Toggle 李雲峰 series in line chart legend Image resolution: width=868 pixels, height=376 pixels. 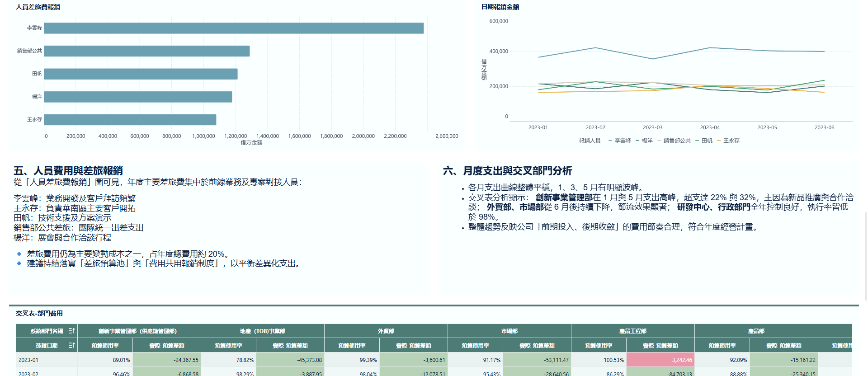(619, 141)
